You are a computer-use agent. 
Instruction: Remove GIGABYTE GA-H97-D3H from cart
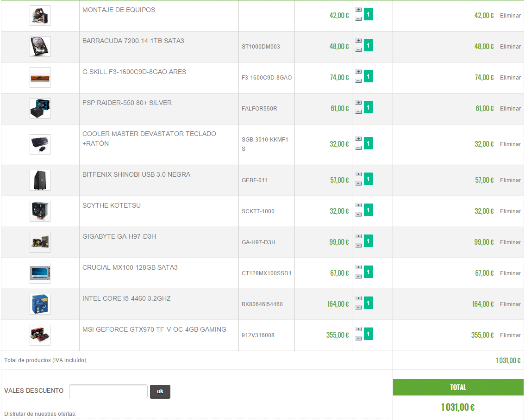(510, 242)
